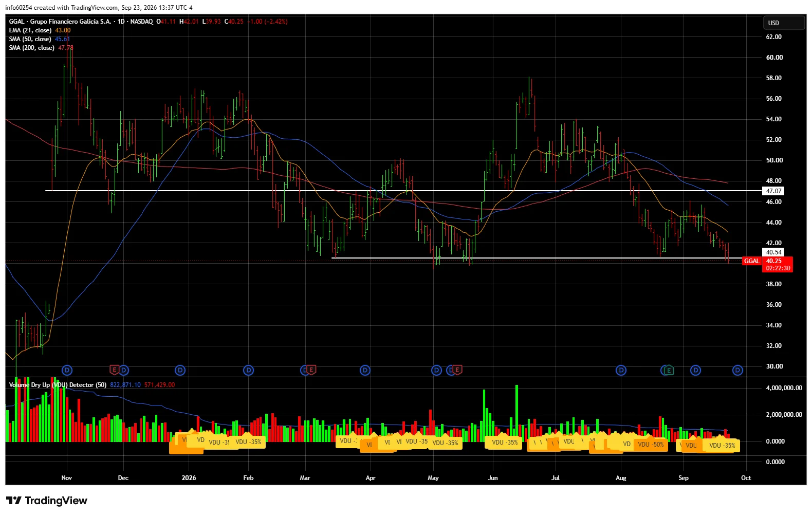Viewport: 812px width, 516px height.
Task: Select the dividend marker just before 2026
Action: [180, 370]
